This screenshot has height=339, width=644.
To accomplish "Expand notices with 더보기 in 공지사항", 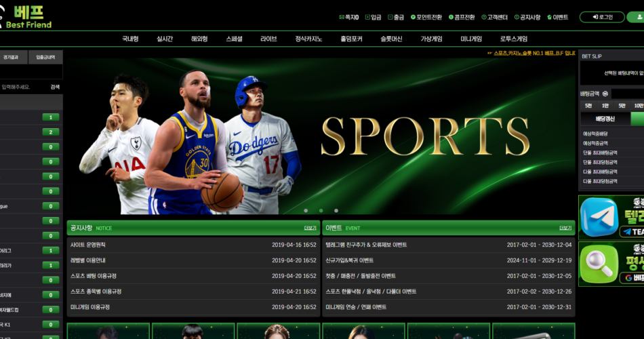I will click(310, 228).
